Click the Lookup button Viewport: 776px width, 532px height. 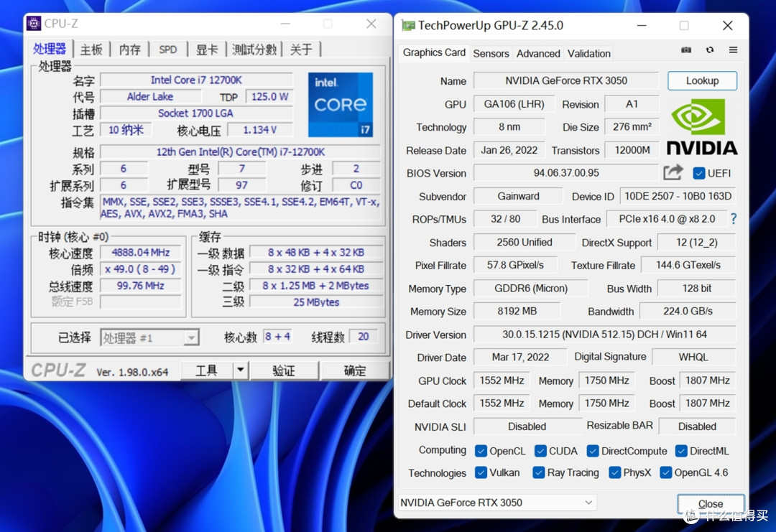coord(702,80)
